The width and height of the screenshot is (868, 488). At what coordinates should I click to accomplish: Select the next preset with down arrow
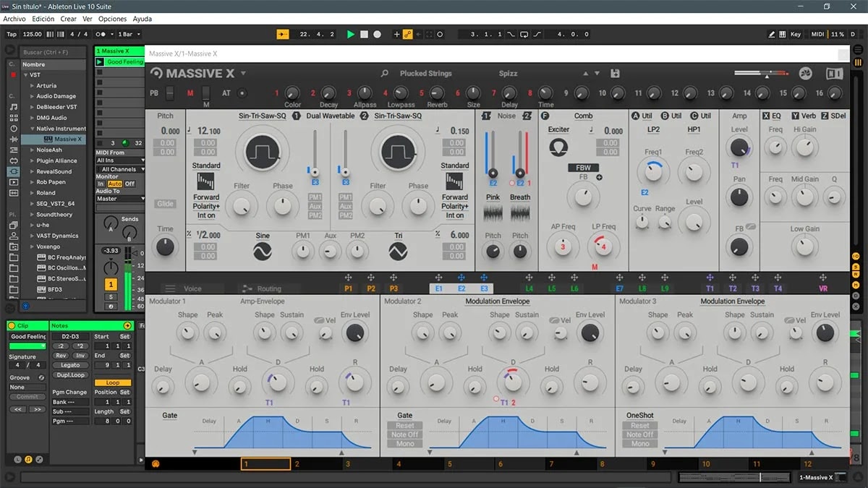597,74
